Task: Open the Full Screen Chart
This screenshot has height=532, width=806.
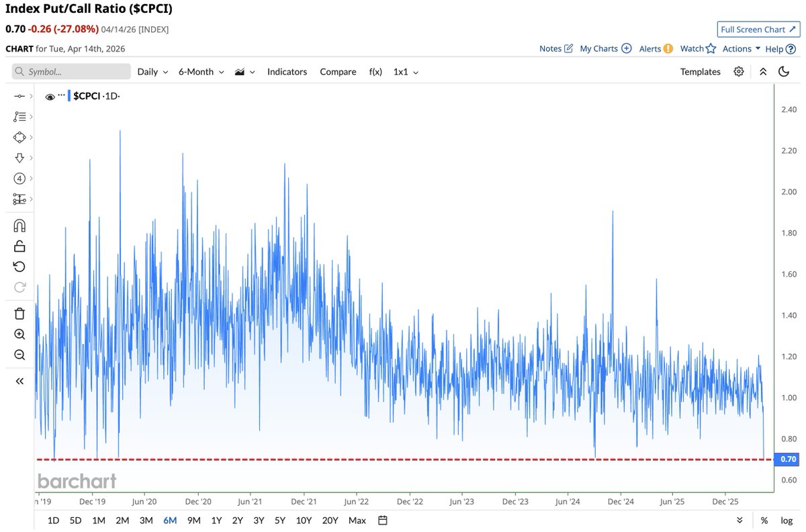Action: pyautogui.click(x=758, y=30)
